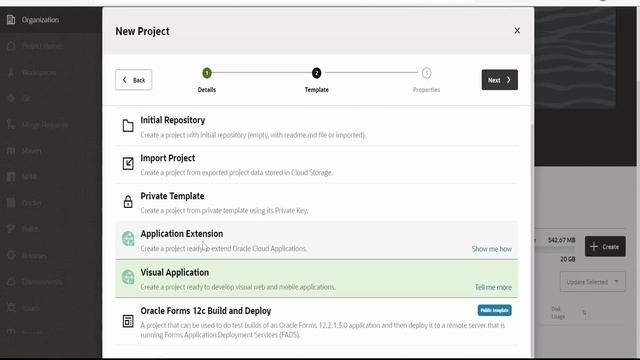Viewport: 640px width, 360px height.
Task: Select the Visual Application template title
Action: [175, 272]
